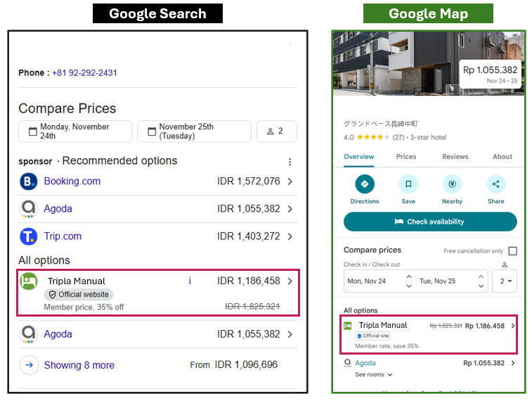Image resolution: width=532 pixels, height=401 pixels.
Task: Click the Trip.com logo icon
Action: click(x=29, y=236)
